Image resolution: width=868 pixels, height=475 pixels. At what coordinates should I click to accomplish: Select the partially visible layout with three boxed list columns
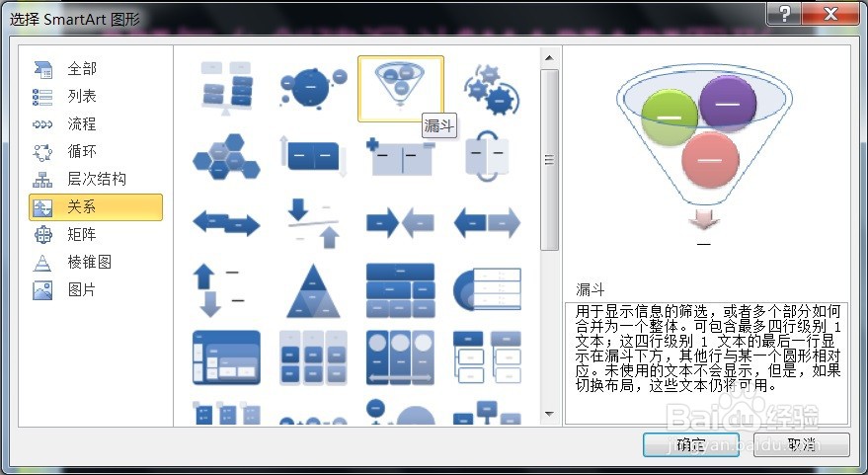(226, 412)
